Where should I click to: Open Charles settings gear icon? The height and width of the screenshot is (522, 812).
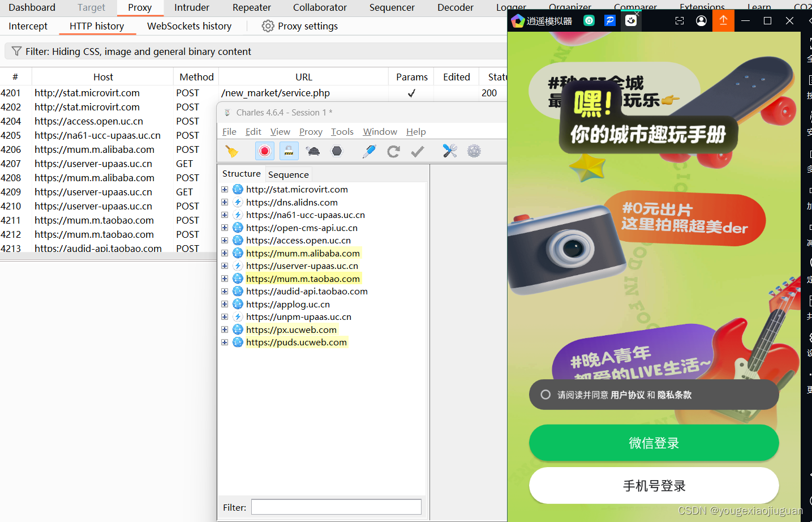tap(474, 151)
